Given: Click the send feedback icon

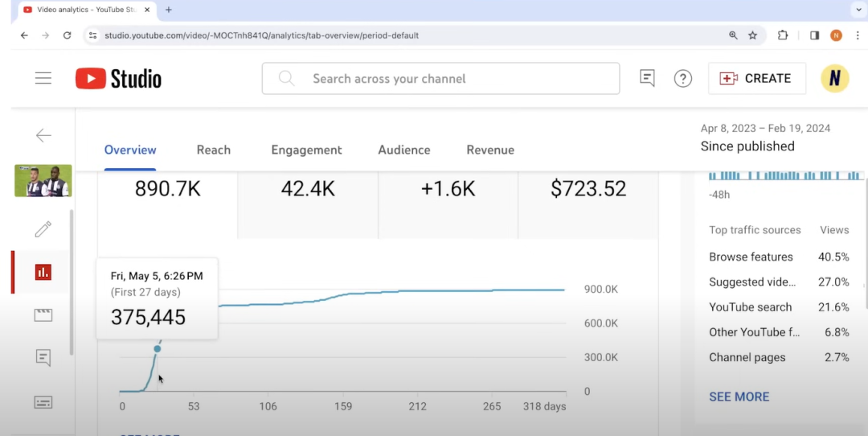Looking at the screenshot, I should [647, 79].
